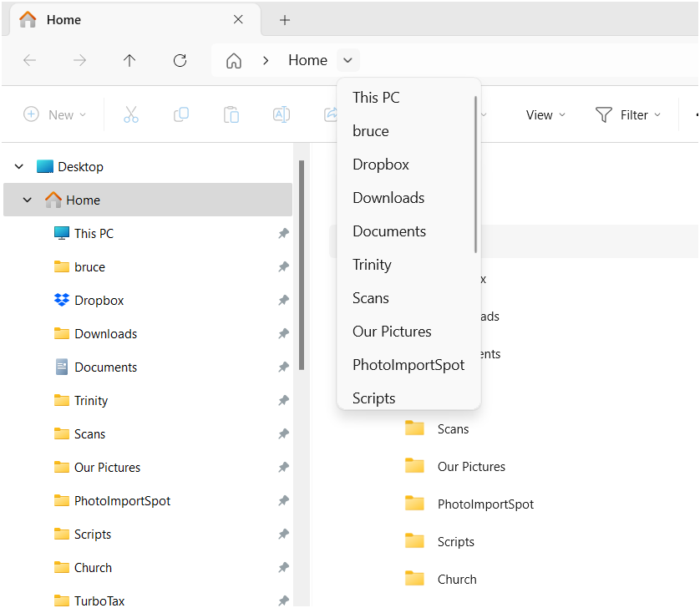Viewport: 700px width, 608px height.
Task: Open Scripts folder in file list
Action: tap(456, 541)
